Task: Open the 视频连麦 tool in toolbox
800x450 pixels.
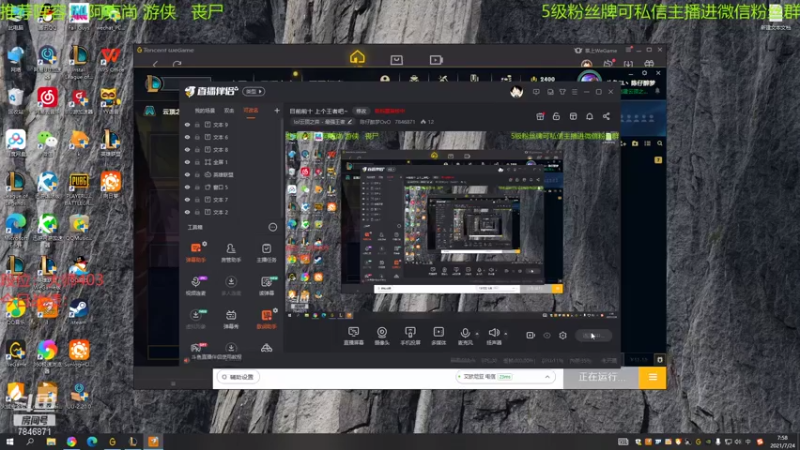Action: pos(195,286)
